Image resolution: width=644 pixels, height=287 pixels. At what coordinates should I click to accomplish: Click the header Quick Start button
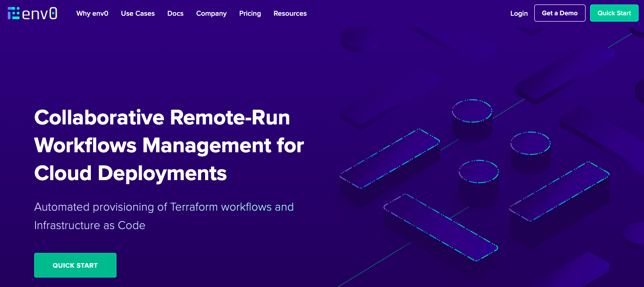[x=614, y=13]
